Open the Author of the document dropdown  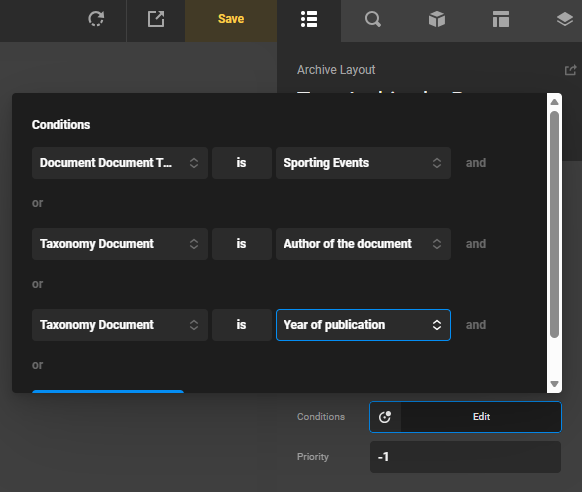(363, 244)
